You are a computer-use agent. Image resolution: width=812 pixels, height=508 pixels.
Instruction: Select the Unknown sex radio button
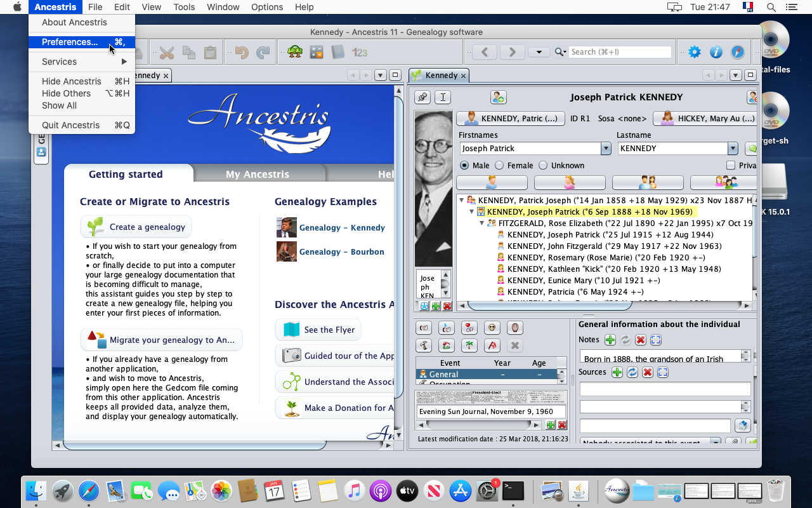543,165
